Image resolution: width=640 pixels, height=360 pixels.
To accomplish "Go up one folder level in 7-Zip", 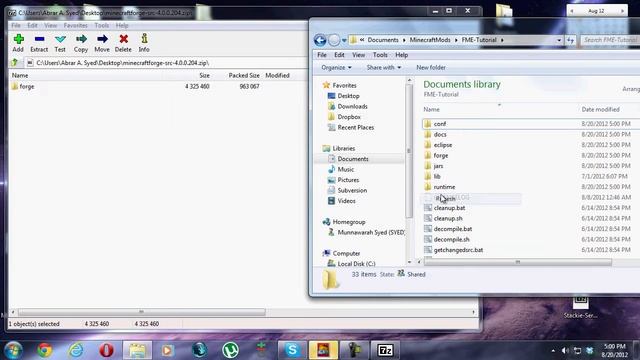I will (15, 63).
